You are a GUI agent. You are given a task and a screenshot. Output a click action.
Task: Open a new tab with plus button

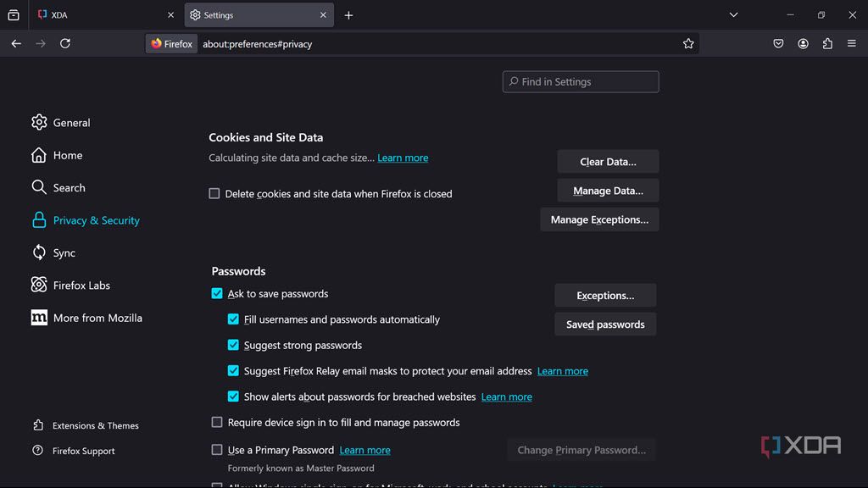[348, 15]
